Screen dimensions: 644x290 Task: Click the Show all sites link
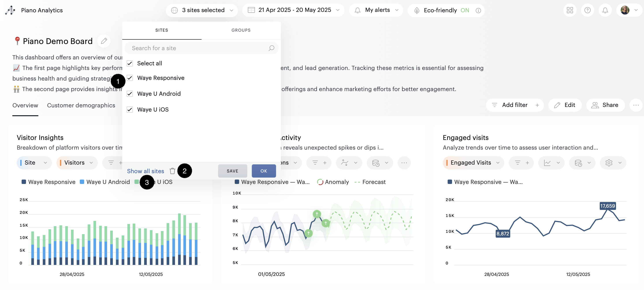[x=145, y=171]
